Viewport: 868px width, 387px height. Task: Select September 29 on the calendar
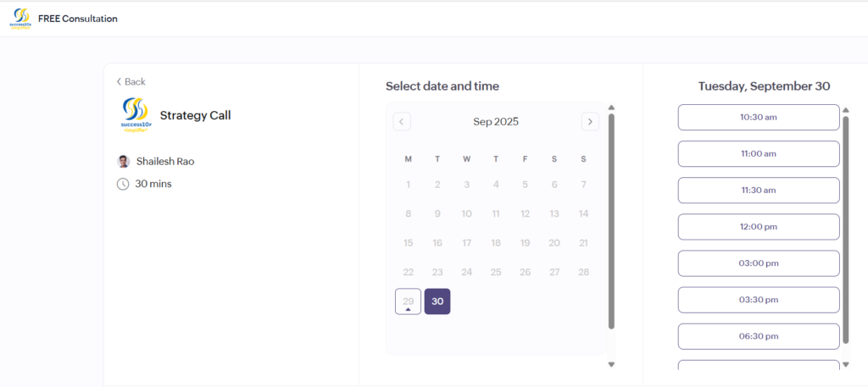(x=408, y=301)
